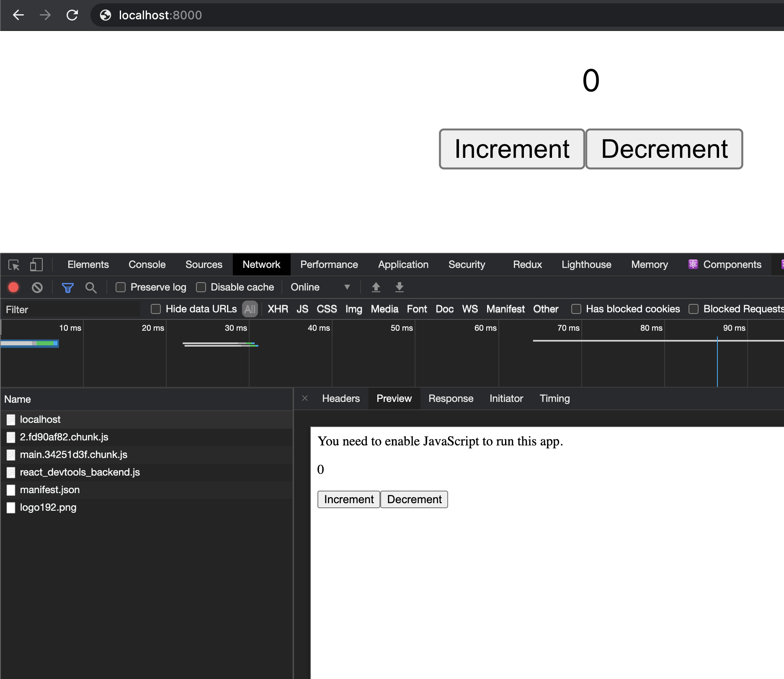Click the Import HAR upload icon

pyautogui.click(x=376, y=287)
